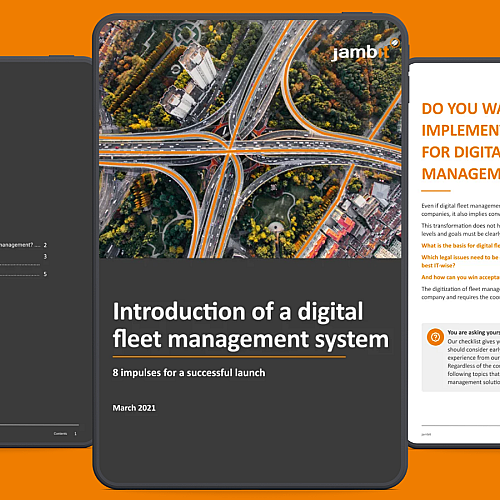500x500 pixels.
Task: Click orange heading line 'IMPLEMEN'
Action: [x=461, y=130]
